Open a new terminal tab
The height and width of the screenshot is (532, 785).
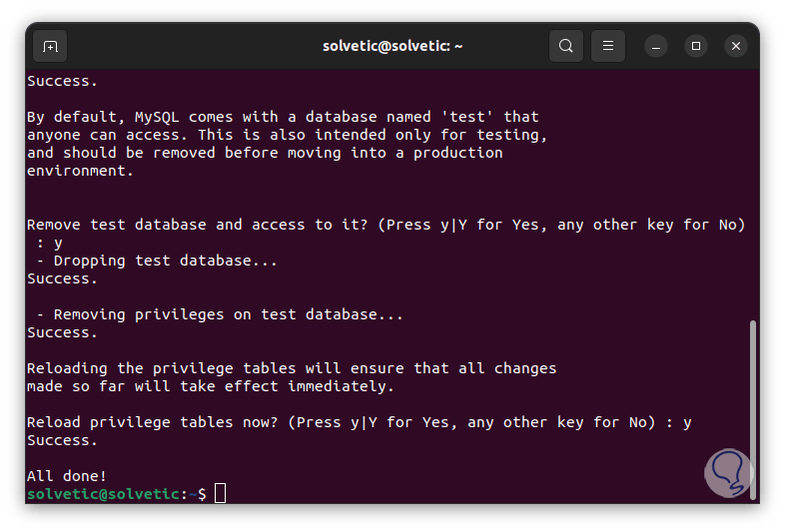tap(50, 46)
